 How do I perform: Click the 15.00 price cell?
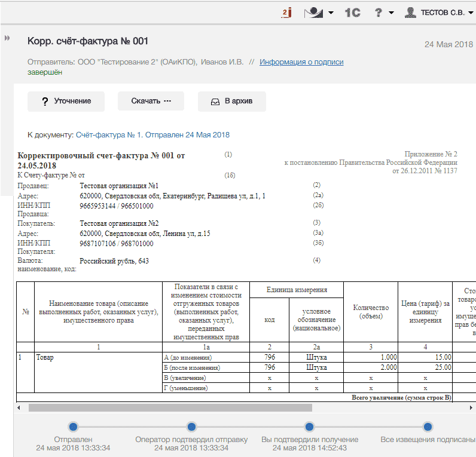point(425,357)
